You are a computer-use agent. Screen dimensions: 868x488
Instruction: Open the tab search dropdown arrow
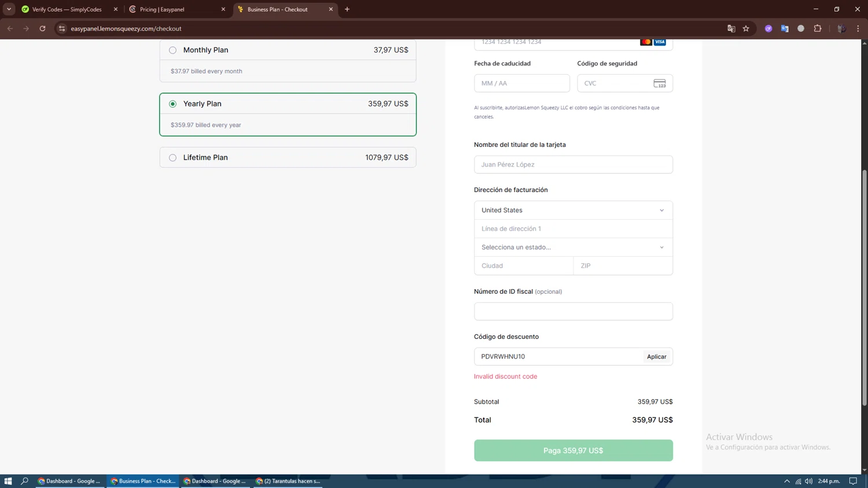coord(9,9)
